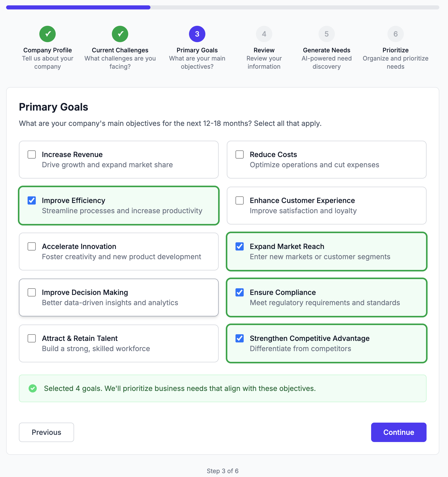
Task: Check the Increase Revenue checkbox
Action: 32,154
